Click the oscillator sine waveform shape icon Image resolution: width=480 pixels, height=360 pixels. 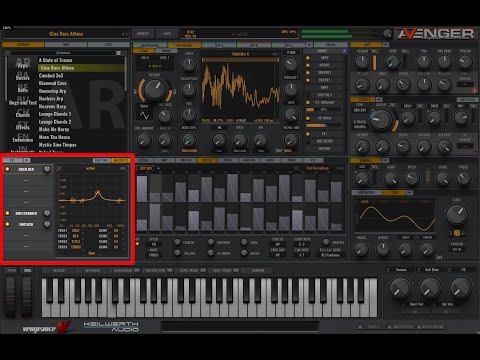[144, 115]
